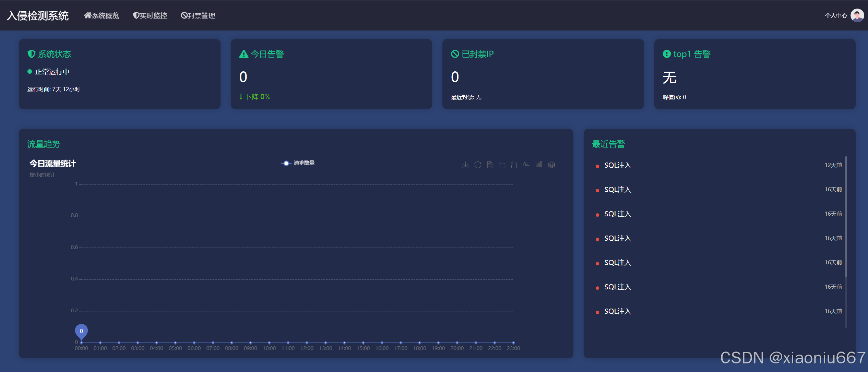Go to 实时监控 page
This screenshot has width=868, height=372.
150,16
